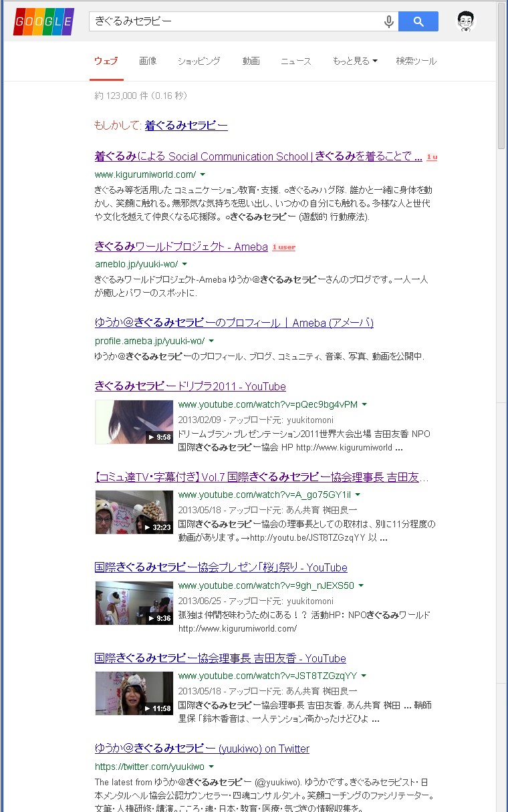The width and height of the screenshot is (508, 812).
Task: Switch to the 画像 tab
Action: point(148,61)
